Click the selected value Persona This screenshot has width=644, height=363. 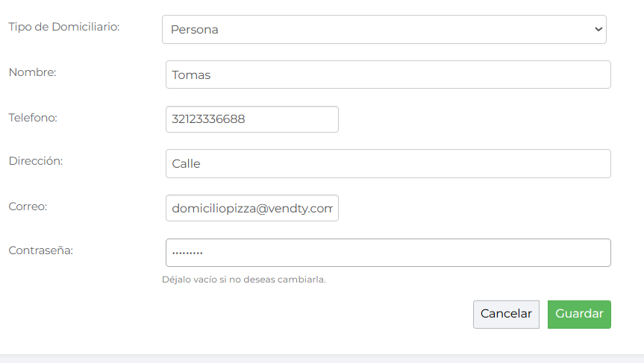195,30
